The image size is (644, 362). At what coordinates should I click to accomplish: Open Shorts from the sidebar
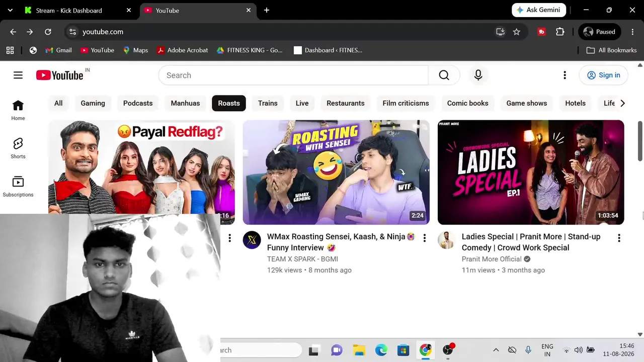(18, 148)
